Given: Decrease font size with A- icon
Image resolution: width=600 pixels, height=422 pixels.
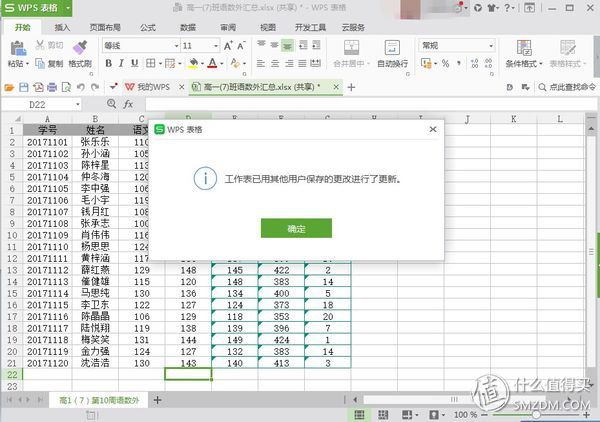Looking at the screenshot, I should [241, 46].
